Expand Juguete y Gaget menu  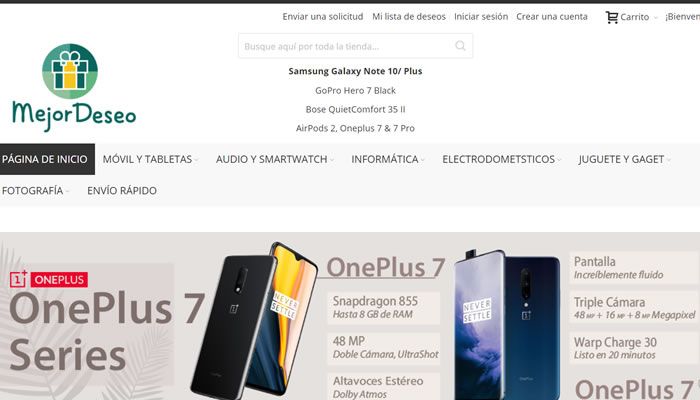(x=624, y=159)
